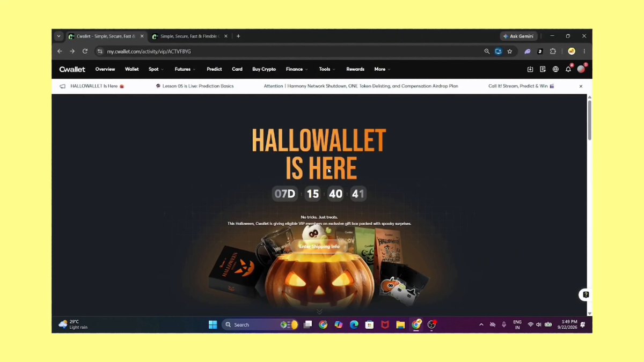Click the scroll-down double chevron on page
The width and height of the screenshot is (644, 362).
(319, 312)
